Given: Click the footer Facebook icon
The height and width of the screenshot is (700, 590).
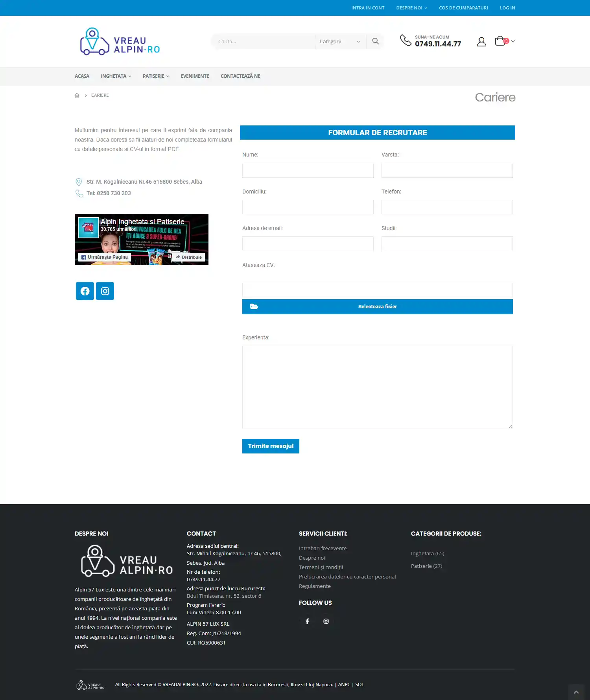Looking at the screenshot, I should [x=307, y=621].
